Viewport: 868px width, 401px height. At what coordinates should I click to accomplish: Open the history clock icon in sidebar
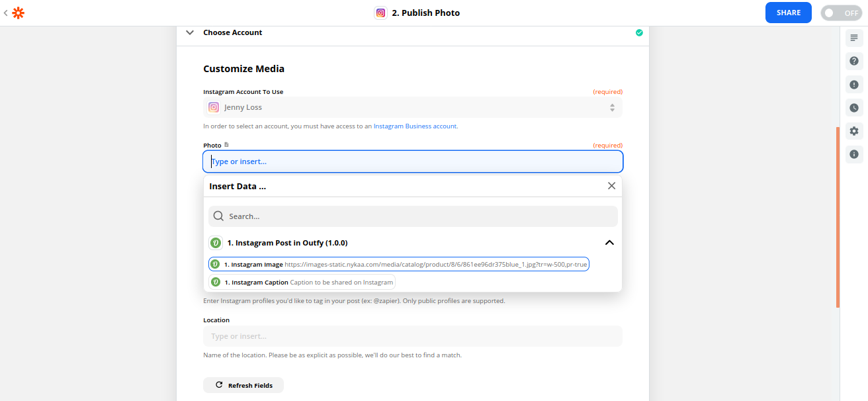pos(854,108)
